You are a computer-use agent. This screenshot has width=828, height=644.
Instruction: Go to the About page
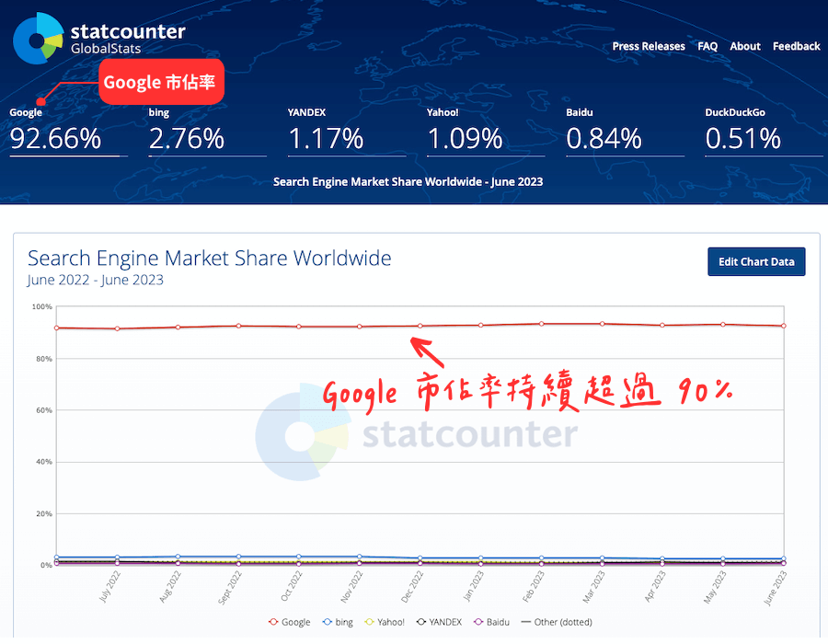click(x=745, y=46)
